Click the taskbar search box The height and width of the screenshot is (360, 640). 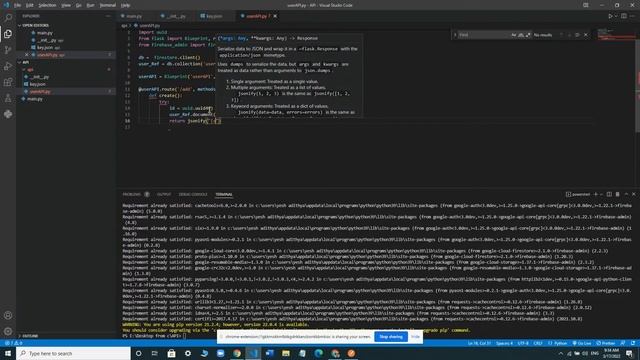click(x=73, y=353)
